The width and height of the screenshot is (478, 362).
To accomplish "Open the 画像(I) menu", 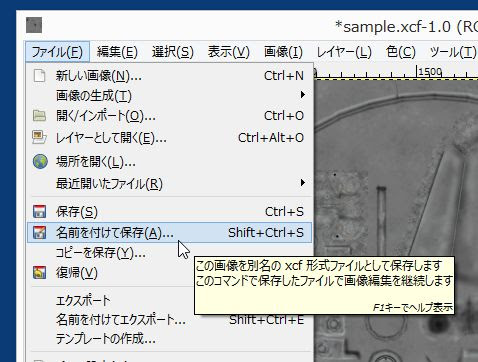I will point(283,52).
